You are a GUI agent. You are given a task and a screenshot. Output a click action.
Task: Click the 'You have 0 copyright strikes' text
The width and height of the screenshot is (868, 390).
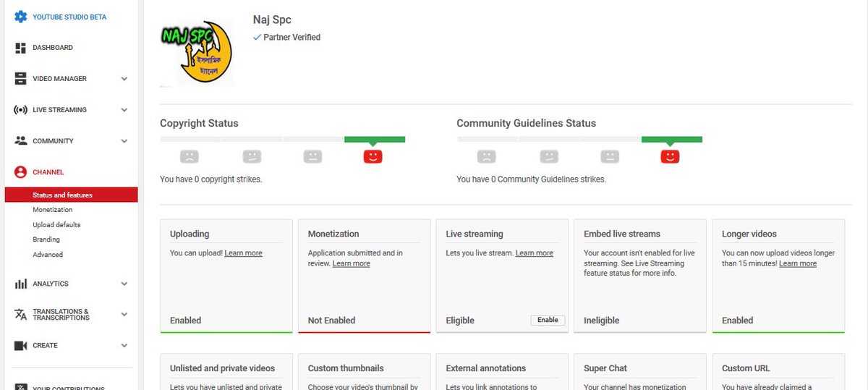211,179
